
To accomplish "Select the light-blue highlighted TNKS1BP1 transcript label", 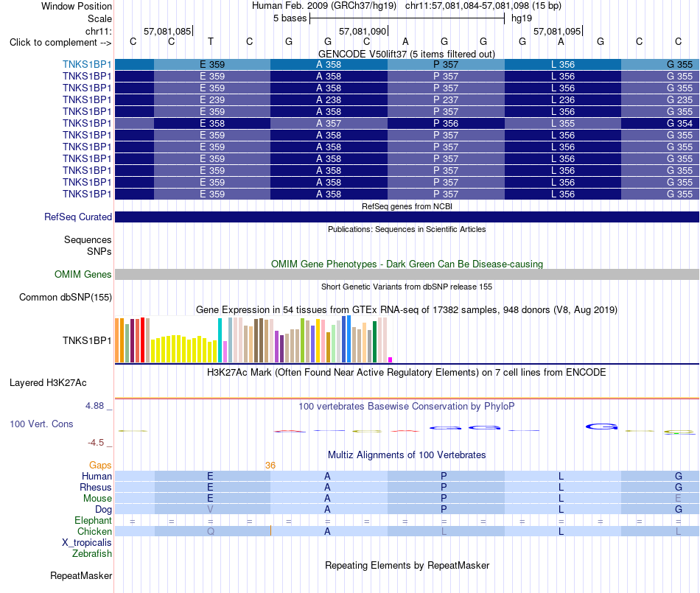I will 87,65.
